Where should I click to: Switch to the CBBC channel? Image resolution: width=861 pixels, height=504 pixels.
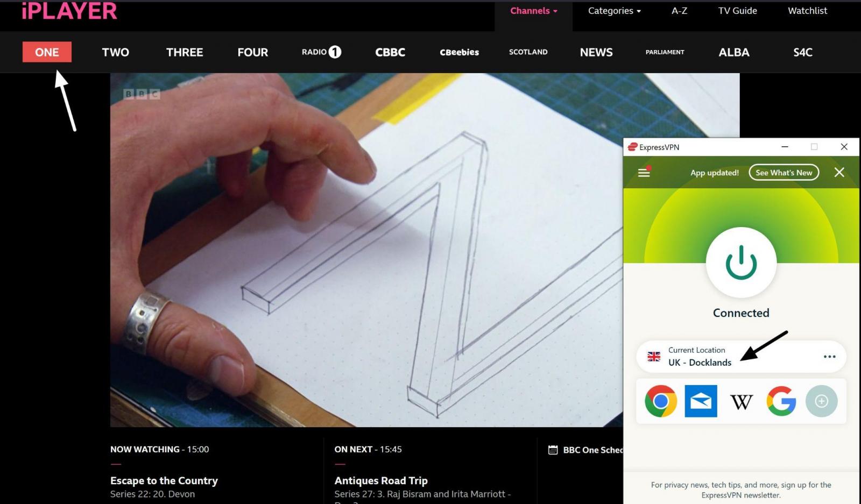pos(390,52)
